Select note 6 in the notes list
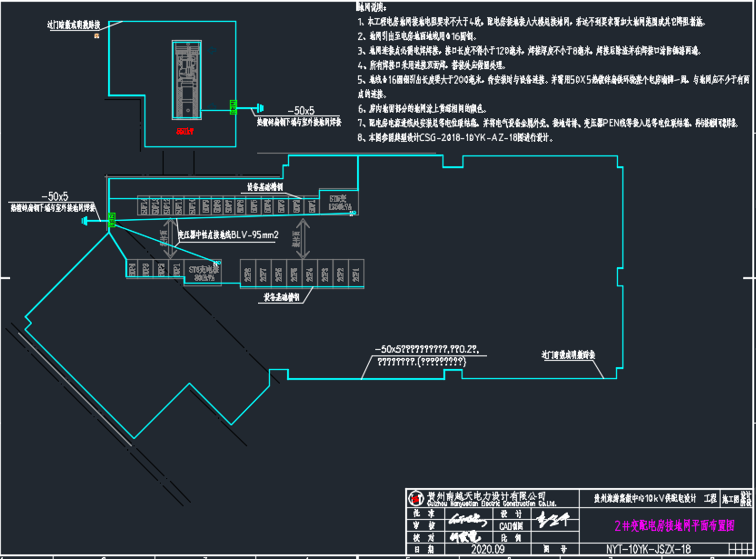756x559 pixels. pyautogui.click(x=422, y=108)
